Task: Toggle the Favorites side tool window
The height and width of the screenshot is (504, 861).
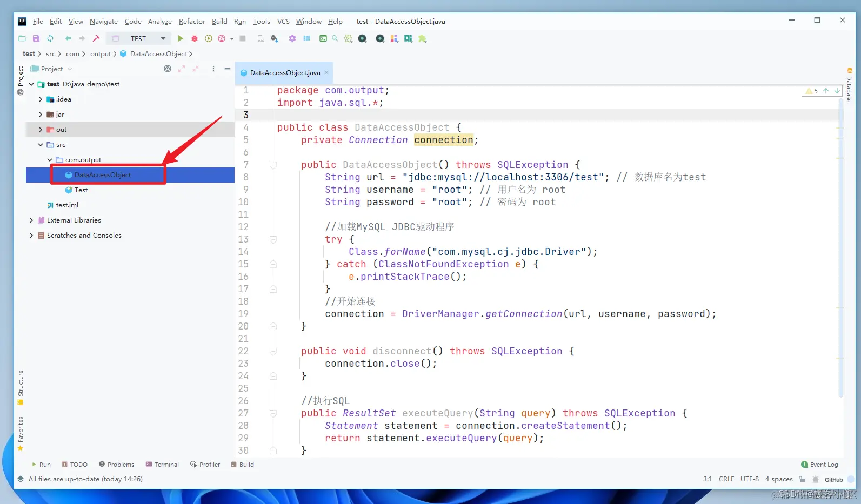Action: pos(21,433)
